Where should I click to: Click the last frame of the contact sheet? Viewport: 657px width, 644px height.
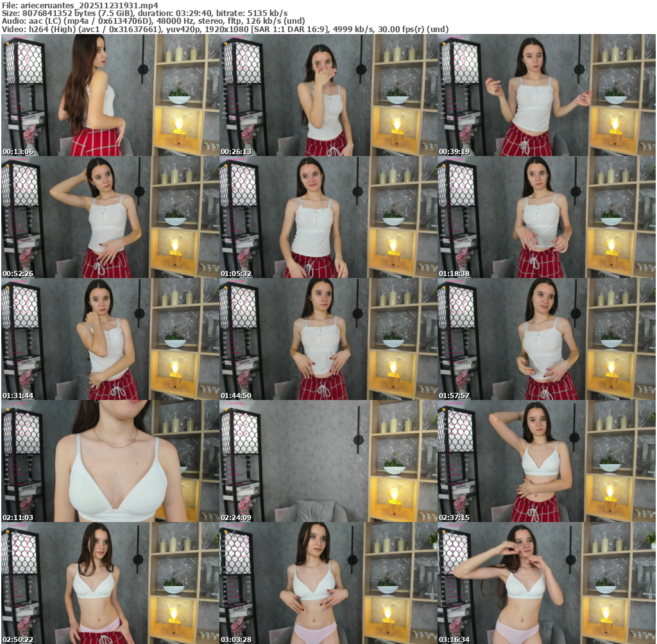coord(546,583)
